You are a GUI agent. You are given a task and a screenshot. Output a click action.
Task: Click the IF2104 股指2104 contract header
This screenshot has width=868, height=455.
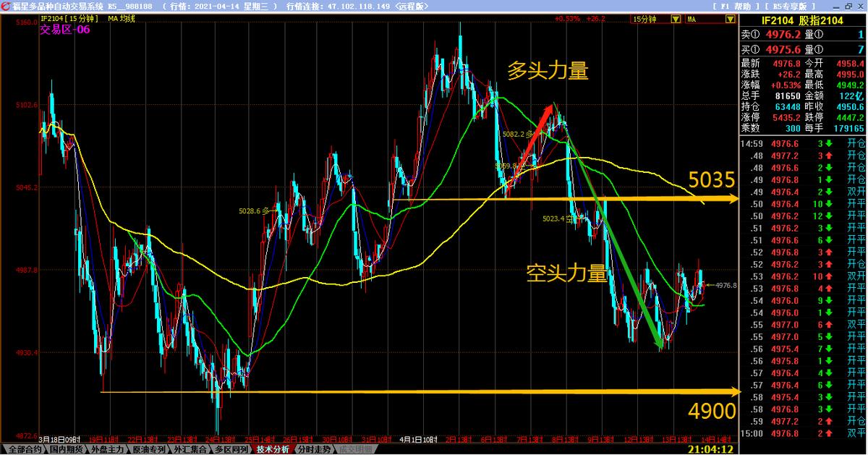(804, 20)
